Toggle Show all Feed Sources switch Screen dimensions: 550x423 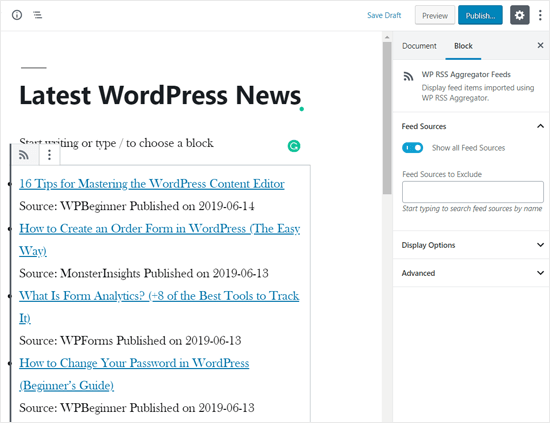coord(412,148)
